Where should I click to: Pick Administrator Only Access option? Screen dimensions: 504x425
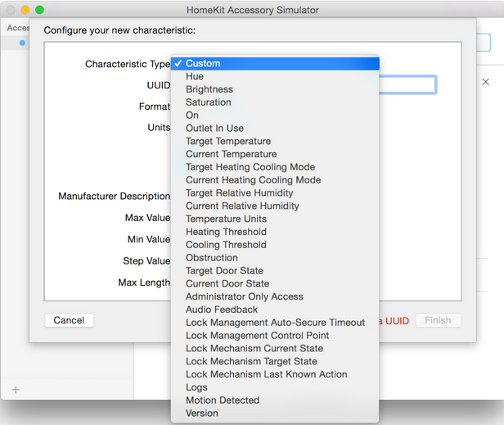245,296
